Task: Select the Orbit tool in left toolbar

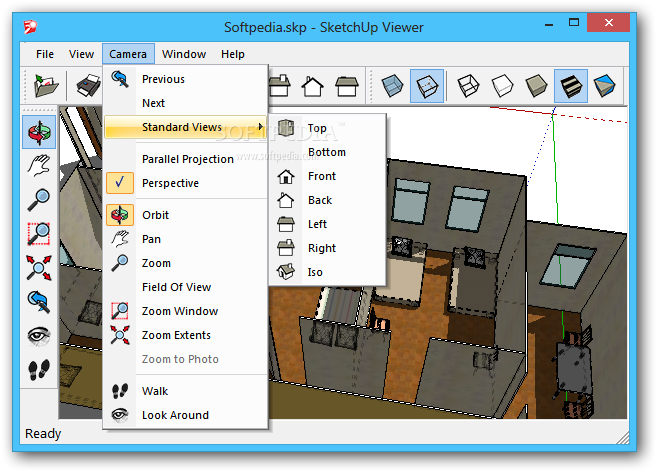Action: (x=39, y=132)
